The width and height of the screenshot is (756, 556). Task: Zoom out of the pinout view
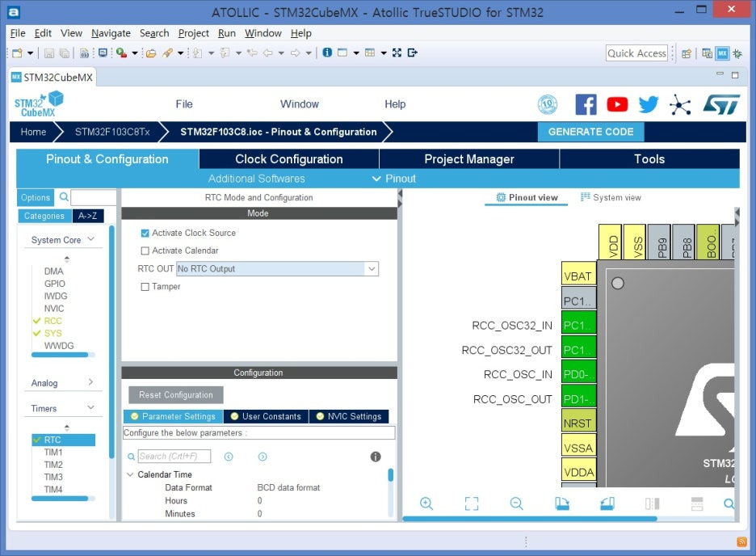[x=516, y=503]
